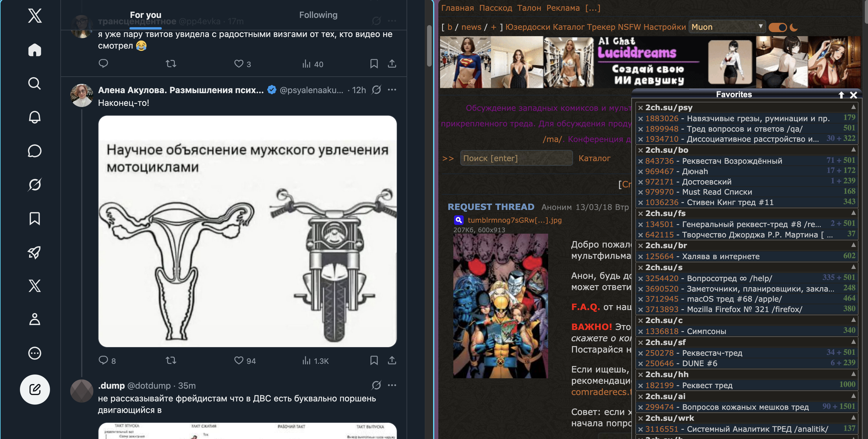Open More circle menu icon

click(35, 353)
